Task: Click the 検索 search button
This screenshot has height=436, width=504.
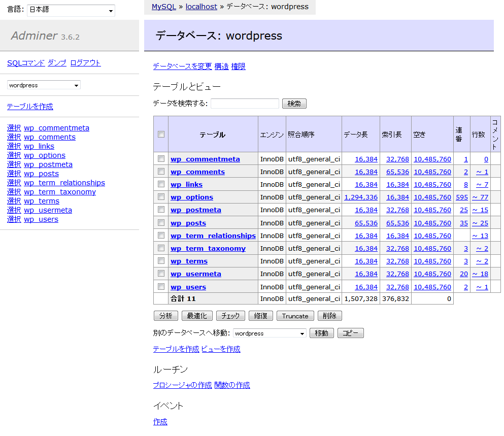Action: (294, 104)
